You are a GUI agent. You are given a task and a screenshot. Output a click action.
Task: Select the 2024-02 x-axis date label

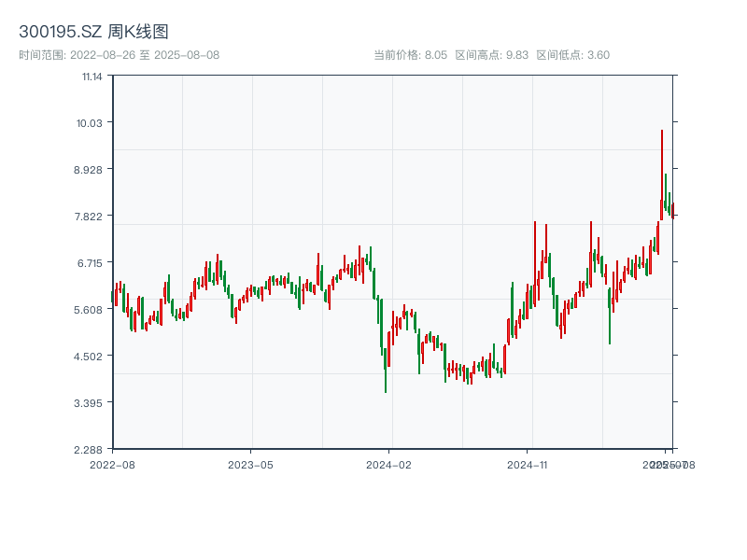[390, 464]
